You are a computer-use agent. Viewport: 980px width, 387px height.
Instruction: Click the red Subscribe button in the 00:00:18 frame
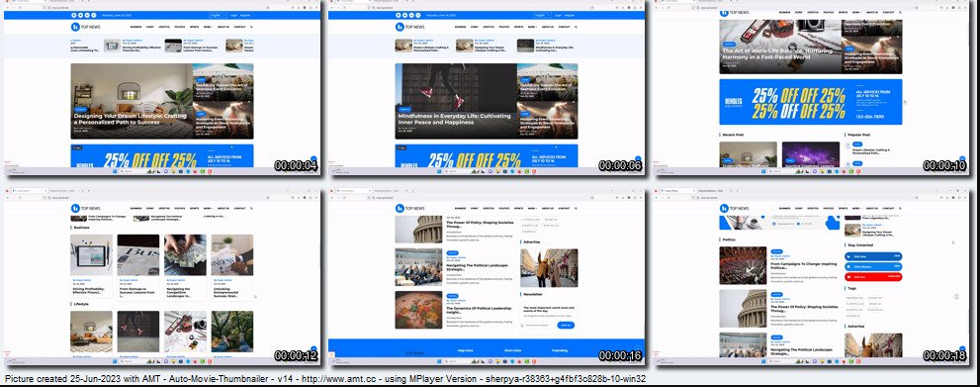[x=873, y=276]
